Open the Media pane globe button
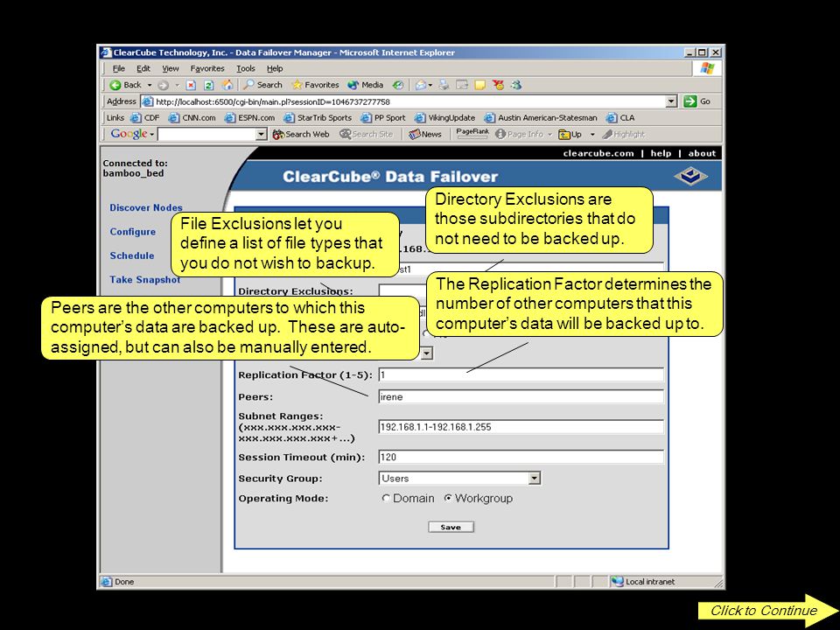The width and height of the screenshot is (840, 630). [x=366, y=85]
